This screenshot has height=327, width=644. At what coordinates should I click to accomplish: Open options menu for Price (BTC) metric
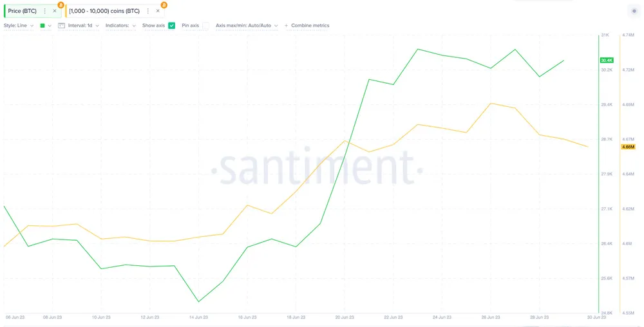point(44,11)
